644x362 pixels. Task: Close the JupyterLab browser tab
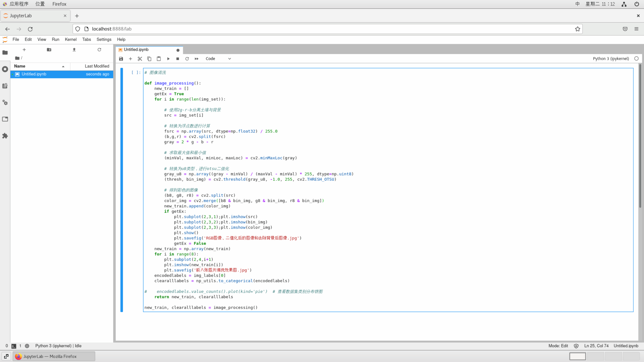65,16
